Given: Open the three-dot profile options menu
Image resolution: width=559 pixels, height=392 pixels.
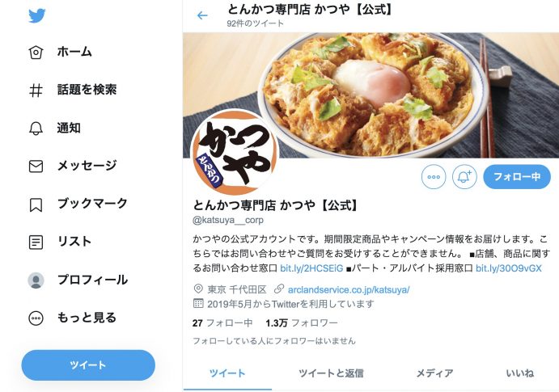Looking at the screenshot, I should click(x=434, y=176).
